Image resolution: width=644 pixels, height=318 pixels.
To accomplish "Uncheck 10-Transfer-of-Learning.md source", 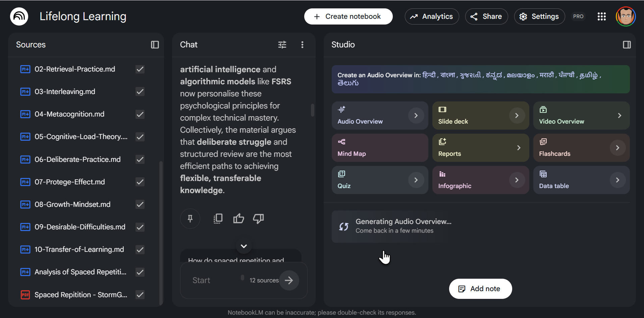I will [140, 249].
